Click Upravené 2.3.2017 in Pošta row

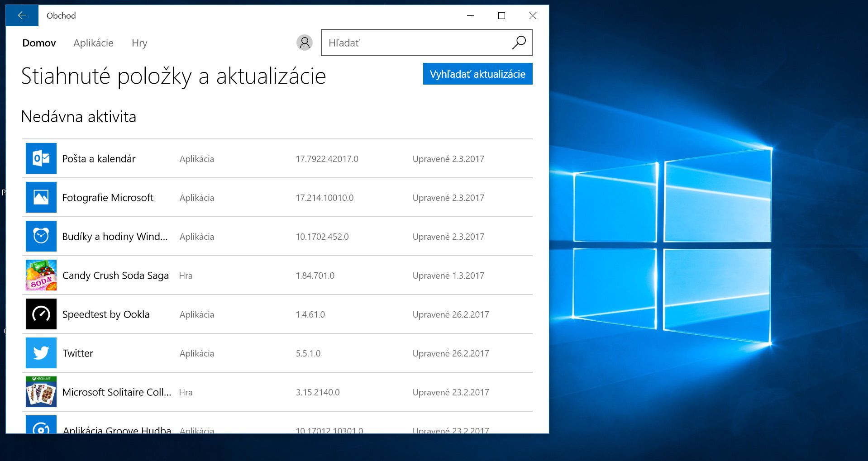click(x=448, y=159)
